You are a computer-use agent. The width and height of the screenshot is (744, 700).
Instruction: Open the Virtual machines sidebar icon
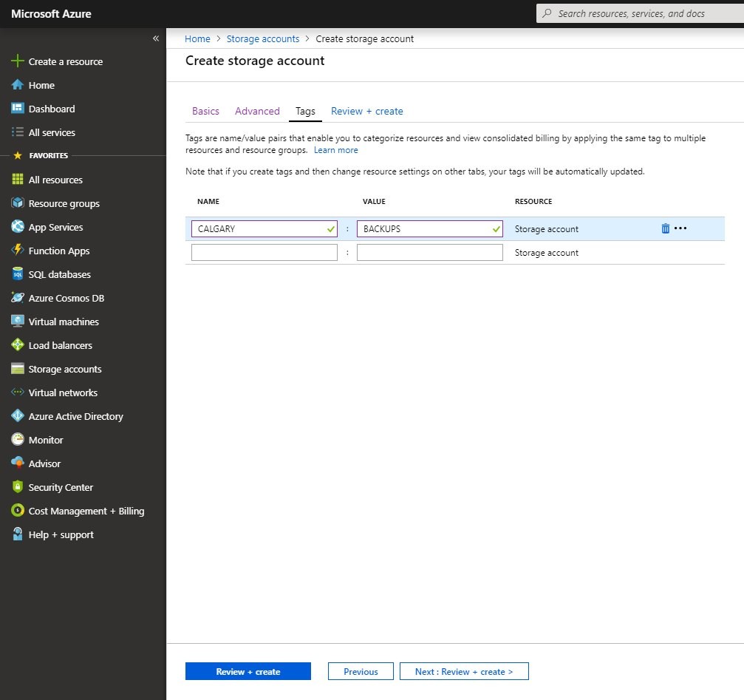click(18, 322)
